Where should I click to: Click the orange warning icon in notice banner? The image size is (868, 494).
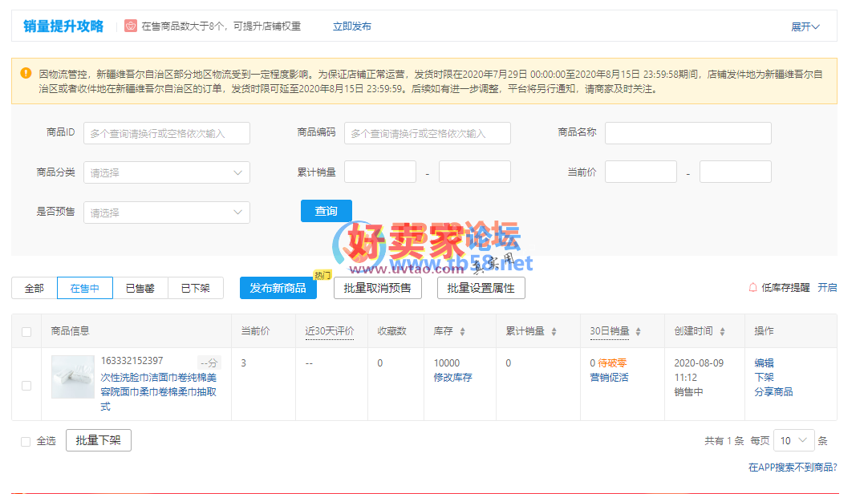coord(26,73)
